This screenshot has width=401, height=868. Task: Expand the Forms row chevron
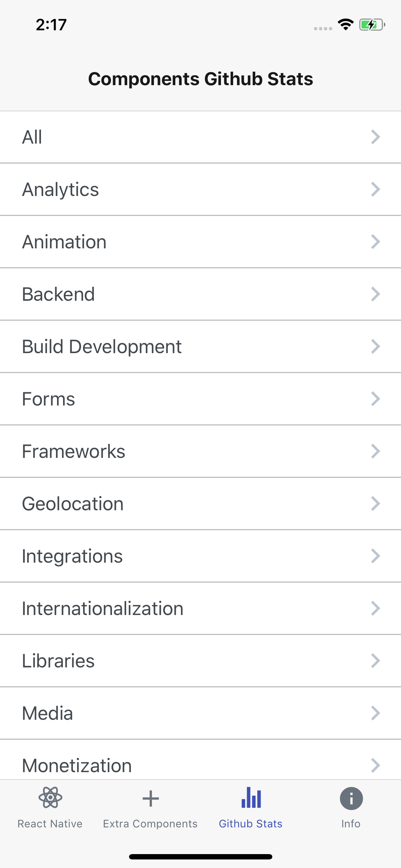click(x=375, y=399)
